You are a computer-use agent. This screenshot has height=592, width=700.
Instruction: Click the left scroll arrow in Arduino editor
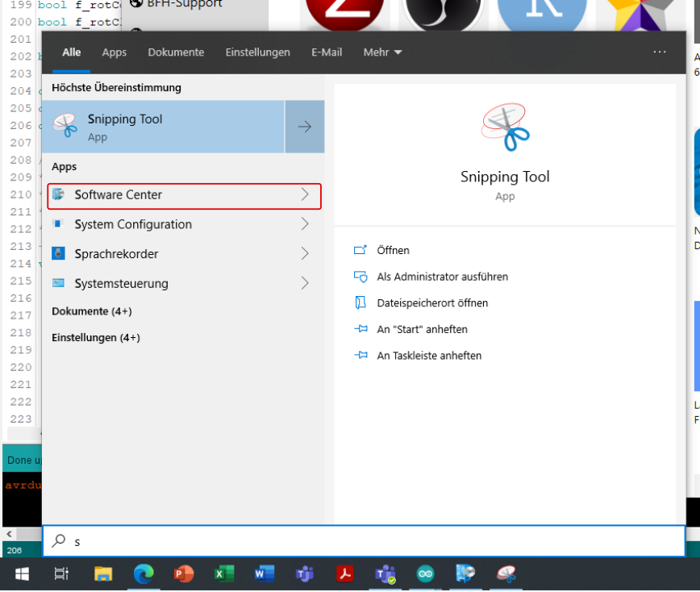point(9,533)
